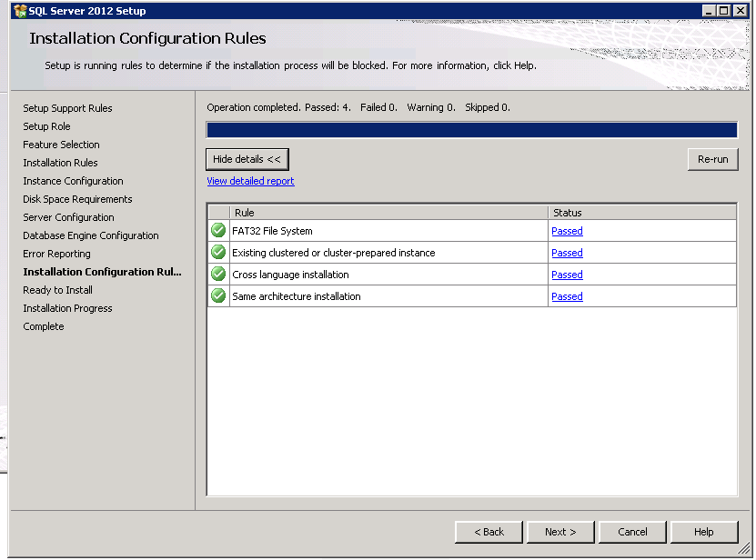Open Passed status for Cross language installation

click(567, 275)
